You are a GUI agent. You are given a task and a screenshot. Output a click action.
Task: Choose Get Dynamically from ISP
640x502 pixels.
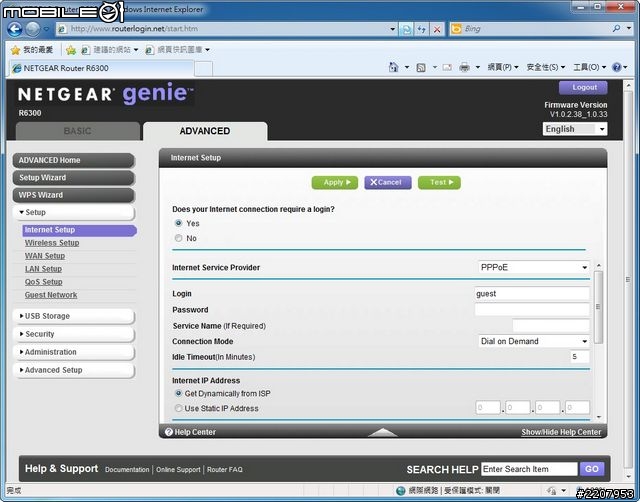click(x=178, y=393)
